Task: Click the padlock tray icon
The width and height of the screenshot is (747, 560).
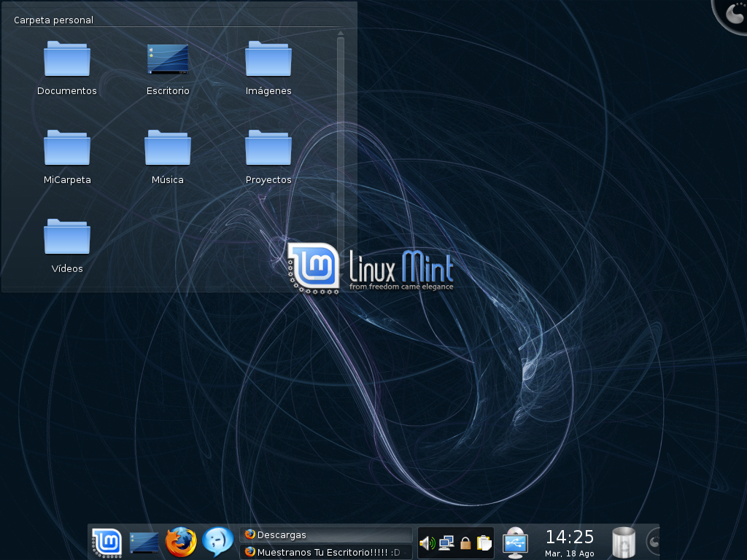Action: tap(465, 542)
